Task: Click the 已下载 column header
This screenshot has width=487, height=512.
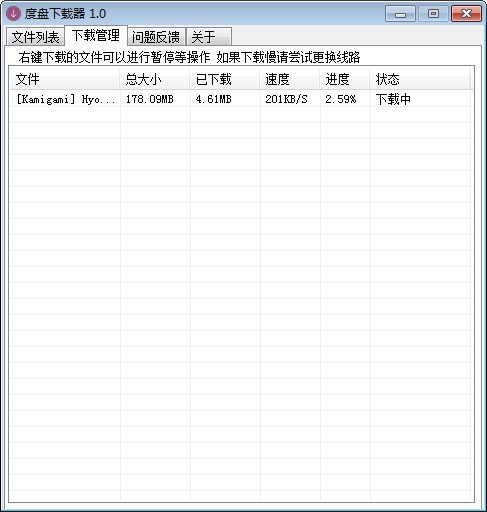Action: coord(225,79)
